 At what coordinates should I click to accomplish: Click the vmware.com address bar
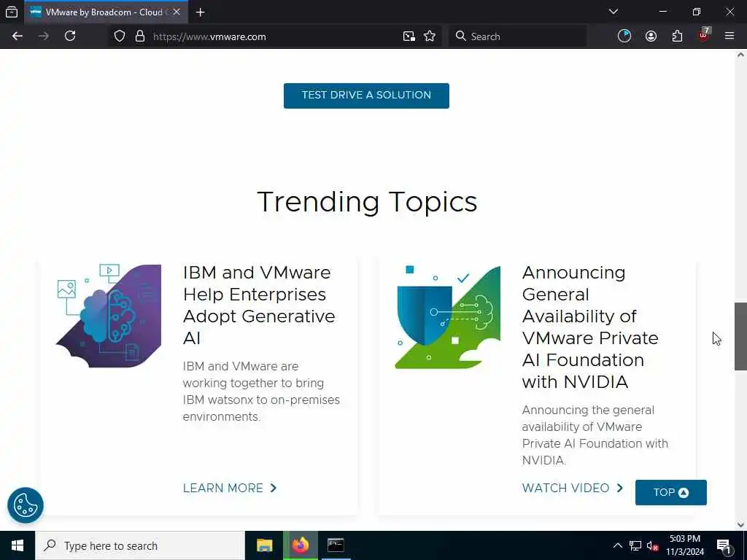point(275,36)
